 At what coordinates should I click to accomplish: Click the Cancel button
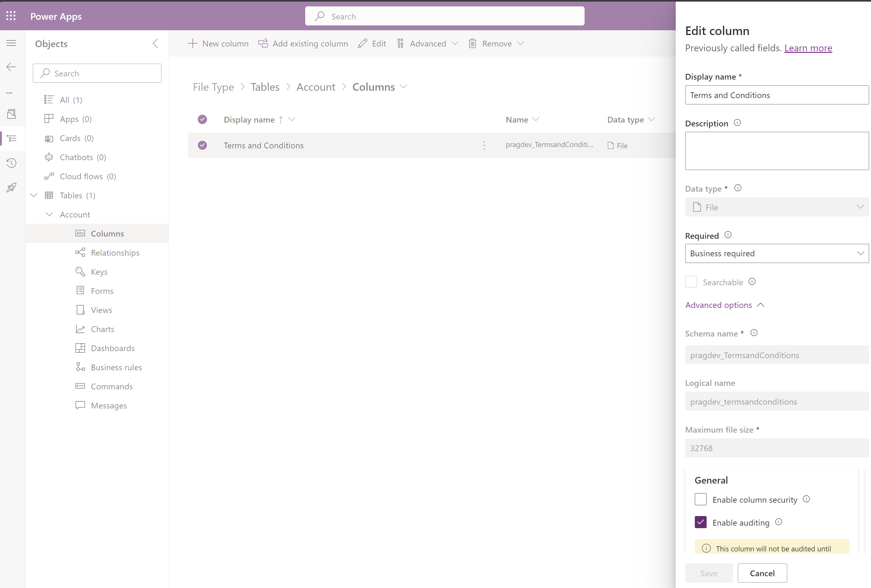(x=762, y=573)
